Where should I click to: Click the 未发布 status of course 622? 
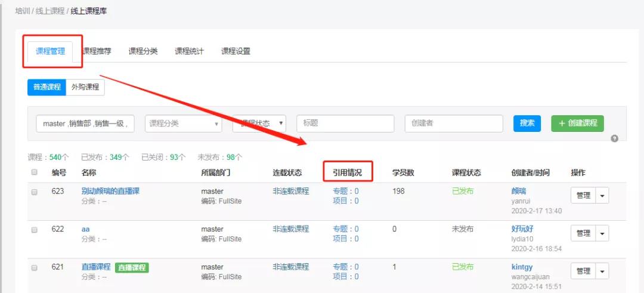point(463,229)
